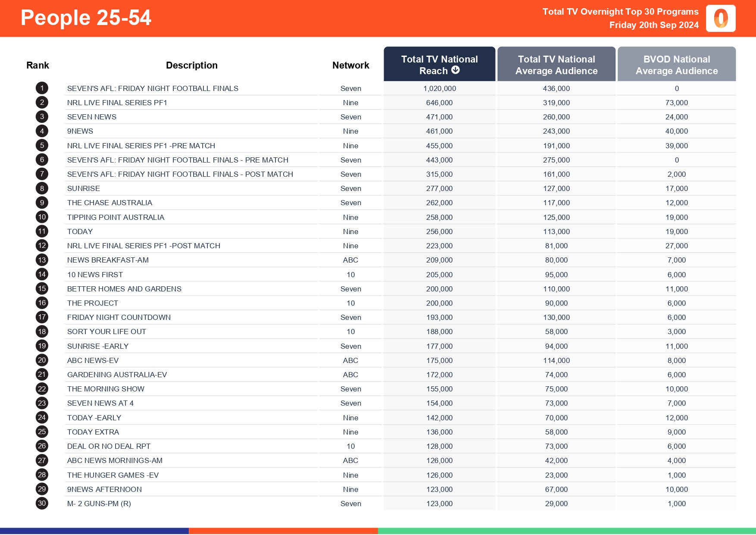Click the People 25-54 title banner
756x535 pixels.
[x=86, y=18]
